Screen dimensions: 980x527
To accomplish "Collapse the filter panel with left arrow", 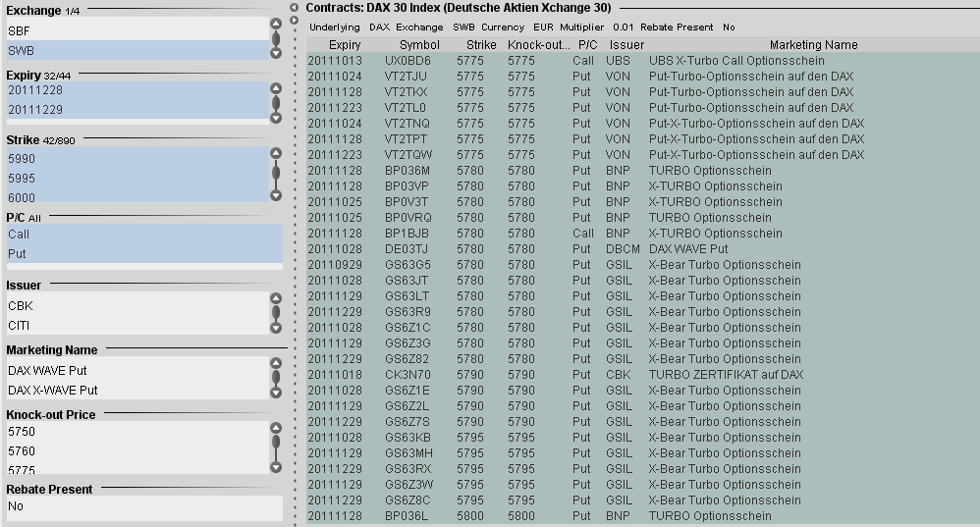I will coord(294,8).
